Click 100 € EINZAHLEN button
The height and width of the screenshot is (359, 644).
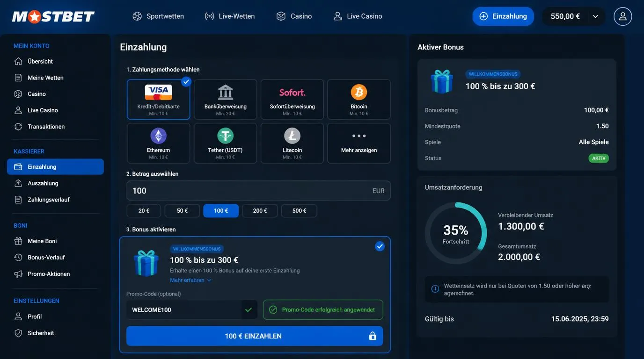click(255, 336)
